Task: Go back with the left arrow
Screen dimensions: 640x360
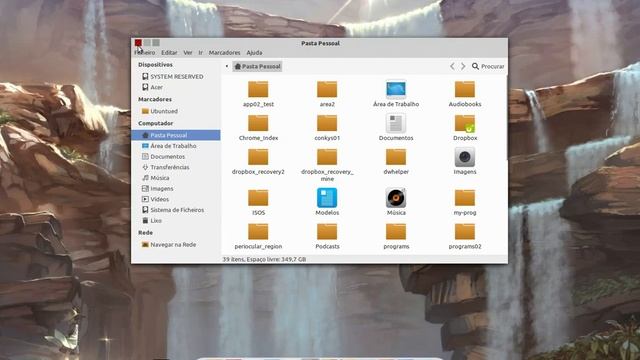Action: (452, 66)
